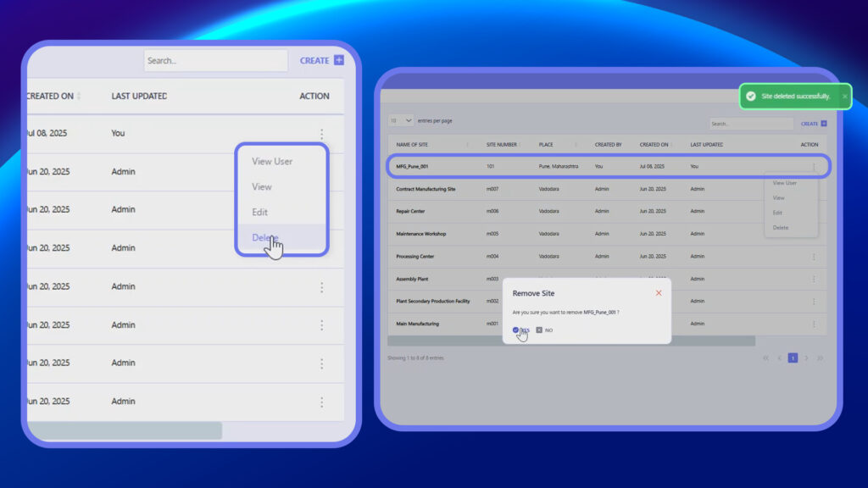This screenshot has height=488, width=868.
Task: Click the 'Pune, Maharashtra' place cell
Action: pos(558,167)
